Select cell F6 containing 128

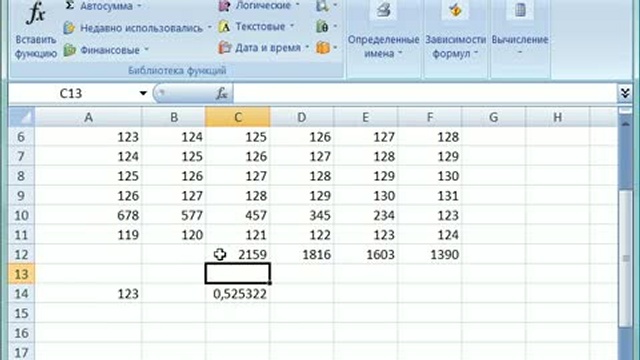click(x=430, y=137)
